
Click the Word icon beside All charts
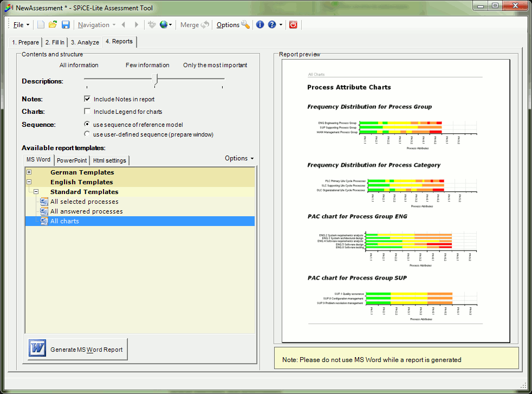[x=44, y=221]
